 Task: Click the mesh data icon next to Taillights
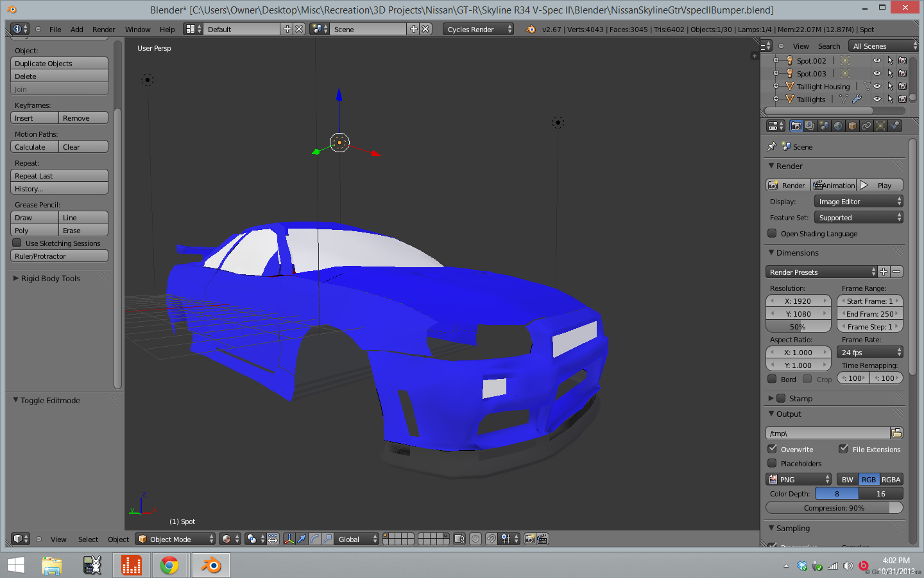click(x=844, y=99)
